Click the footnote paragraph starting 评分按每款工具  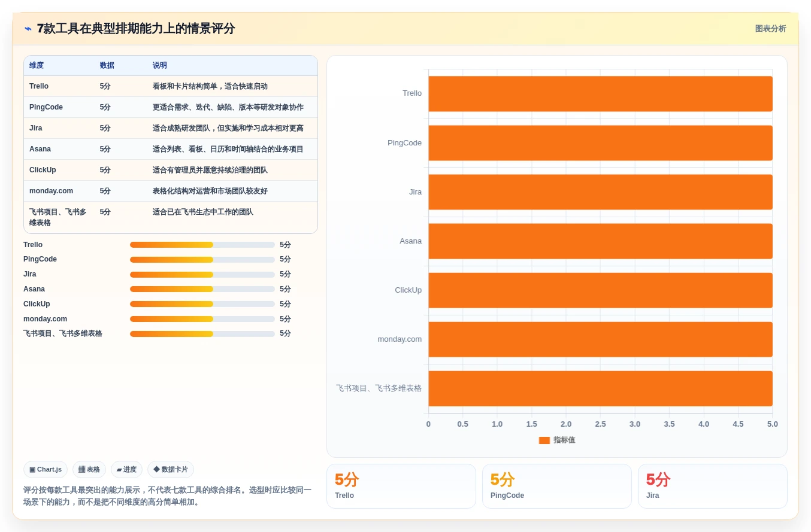tap(168, 496)
